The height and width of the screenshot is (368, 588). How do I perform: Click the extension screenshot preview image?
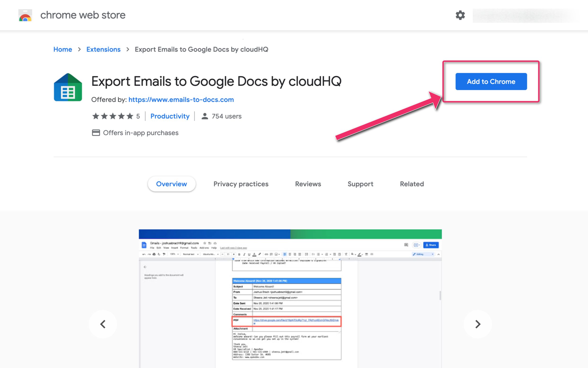290,299
